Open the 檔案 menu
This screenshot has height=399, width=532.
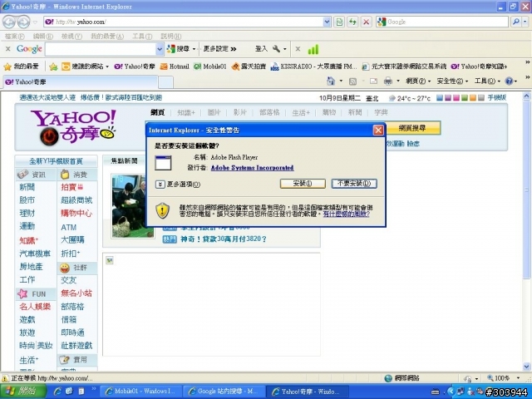(15, 36)
